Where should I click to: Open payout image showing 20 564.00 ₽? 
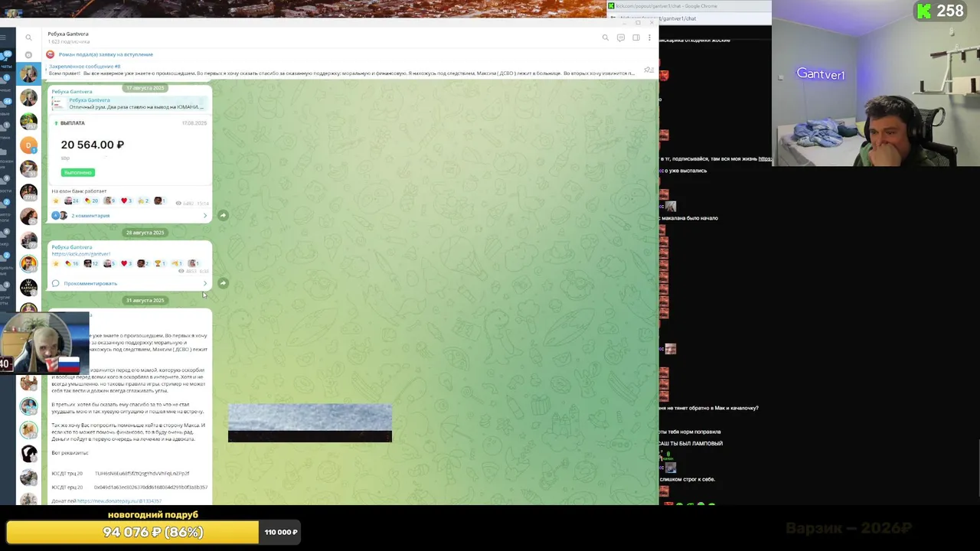click(130, 148)
